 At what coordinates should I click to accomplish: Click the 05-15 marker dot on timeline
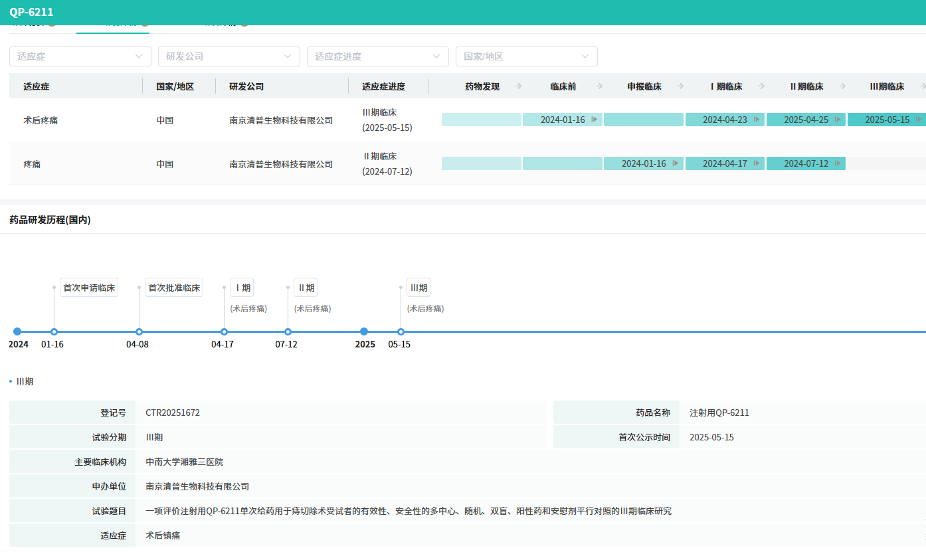click(x=401, y=331)
